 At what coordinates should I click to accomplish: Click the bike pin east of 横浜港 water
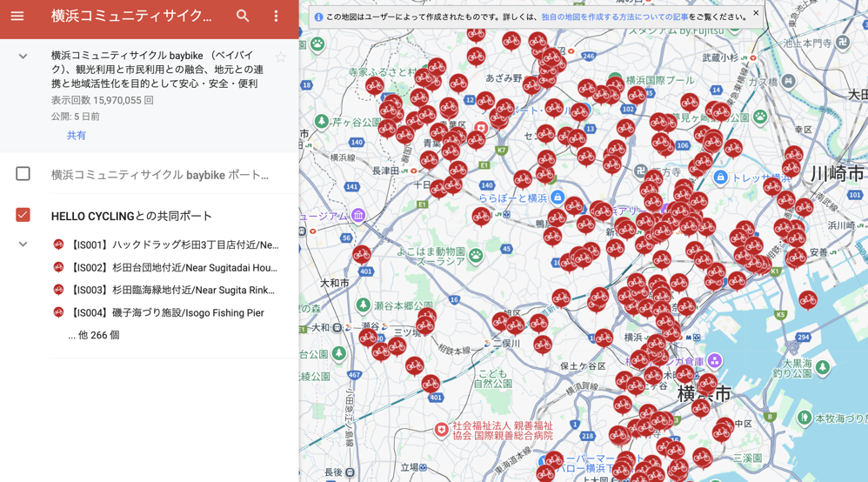pyautogui.click(x=808, y=300)
